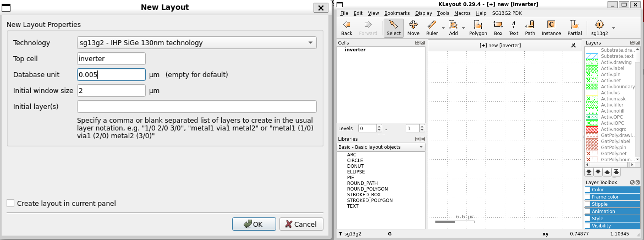The width and height of the screenshot is (644, 240).
Task: Toggle the Frame color checkbox
Action: tap(588, 197)
